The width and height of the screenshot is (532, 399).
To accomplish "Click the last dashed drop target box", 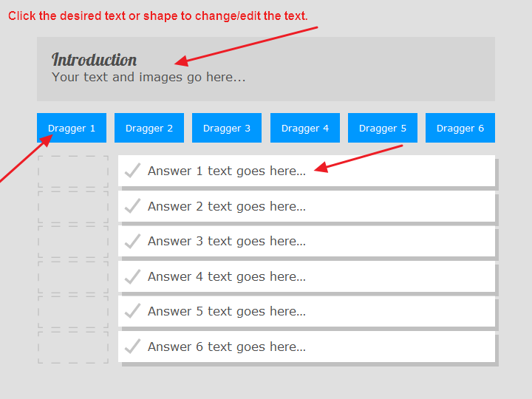I will 73,347.
